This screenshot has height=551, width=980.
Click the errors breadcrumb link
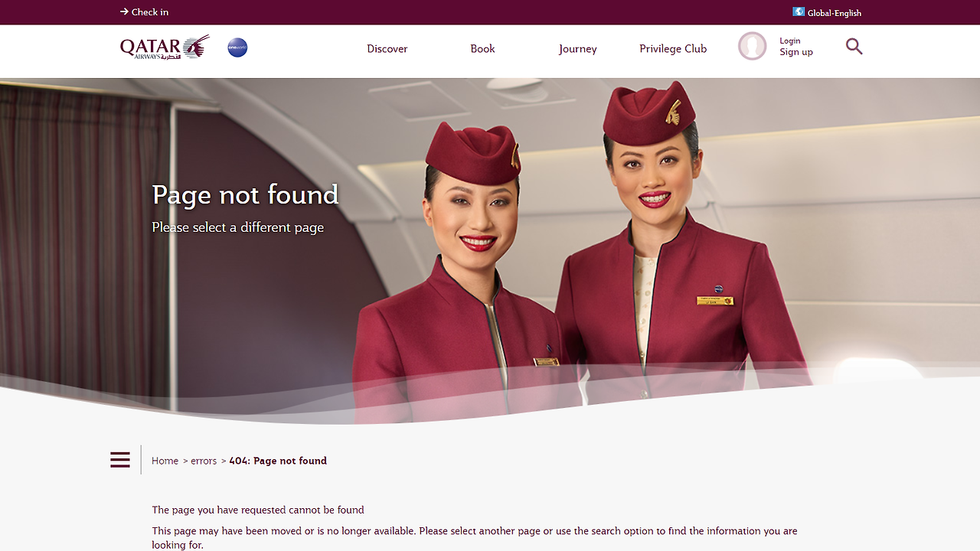click(204, 461)
